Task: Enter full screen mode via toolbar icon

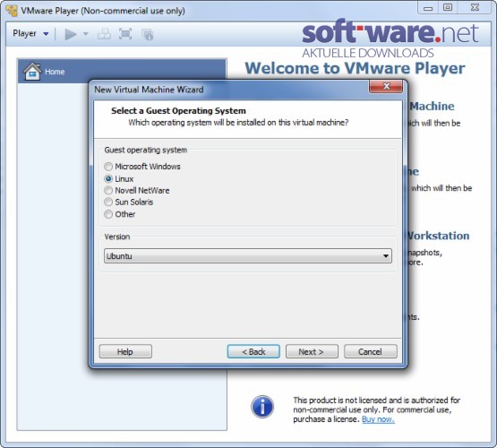Action: pos(125,34)
